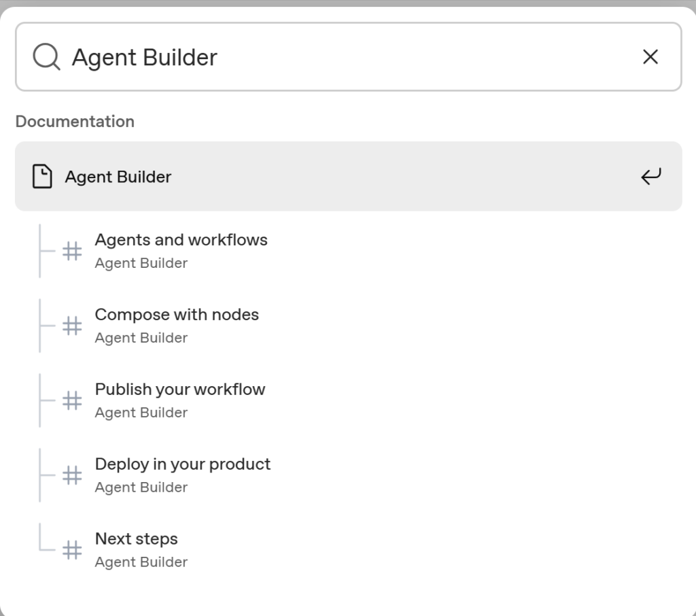Image resolution: width=696 pixels, height=616 pixels.
Task: Select the hash icon beside Deploy in your product
Action: [72, 476]
